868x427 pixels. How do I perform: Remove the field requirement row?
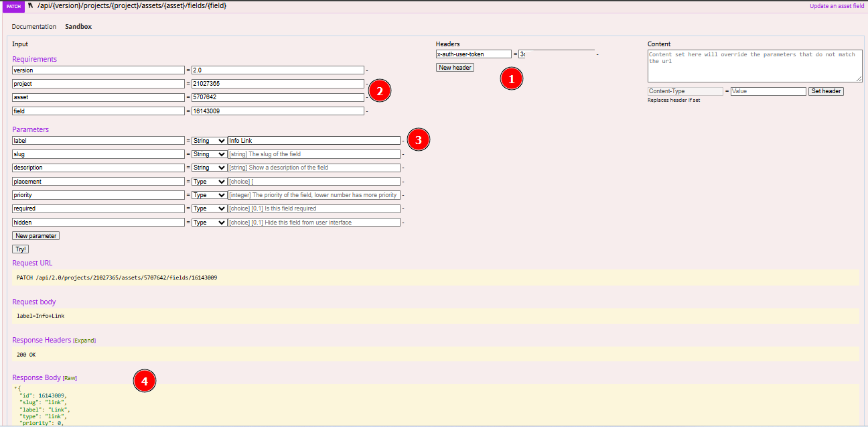[x=367, y=111]
